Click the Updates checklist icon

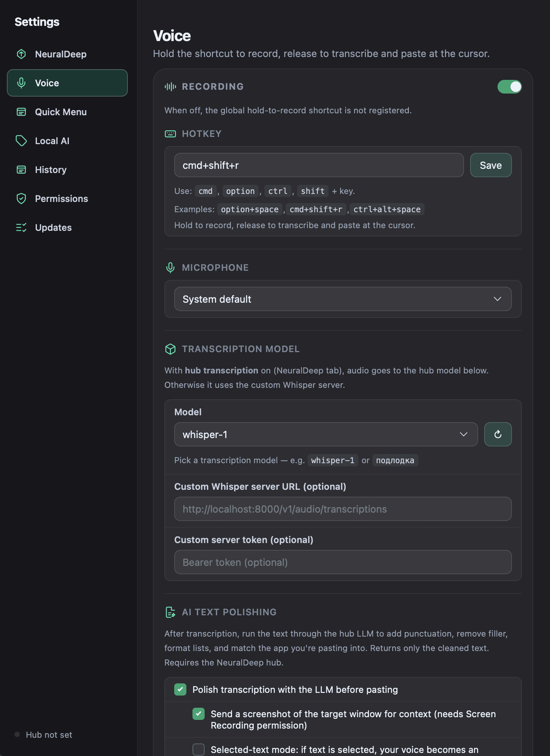(x=21, y=227)
